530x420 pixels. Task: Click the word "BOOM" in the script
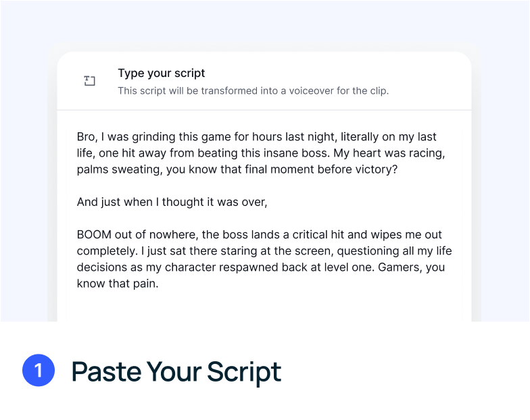[94, 235]
